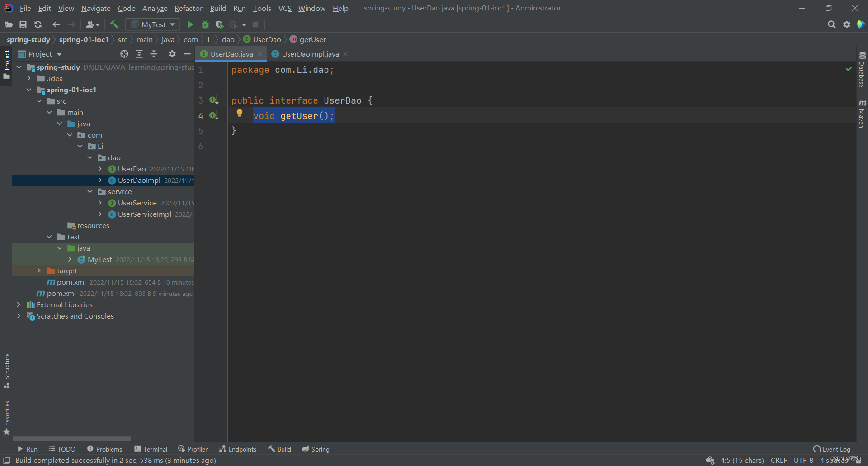868x466 pixels.
Task: Open the File menu
Action: 25,8
